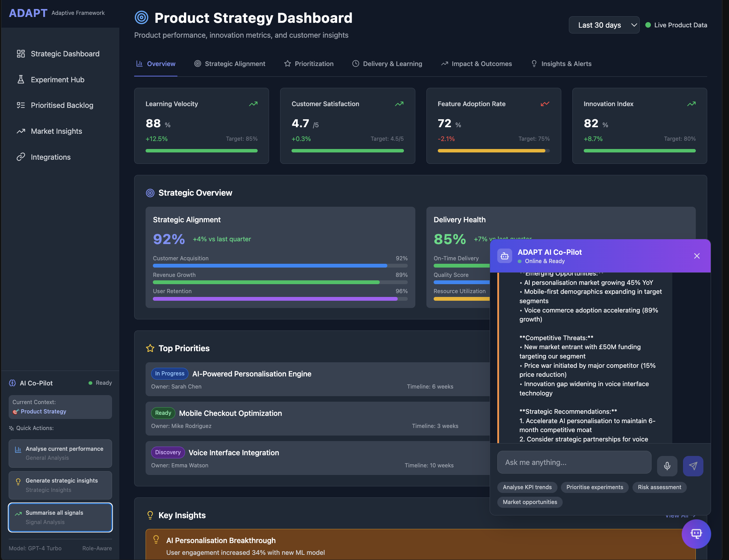The width and height of the screenshot is (729, 560).
Task: Click Generate strategic insights quick action
Action: (x=60, y=485)
